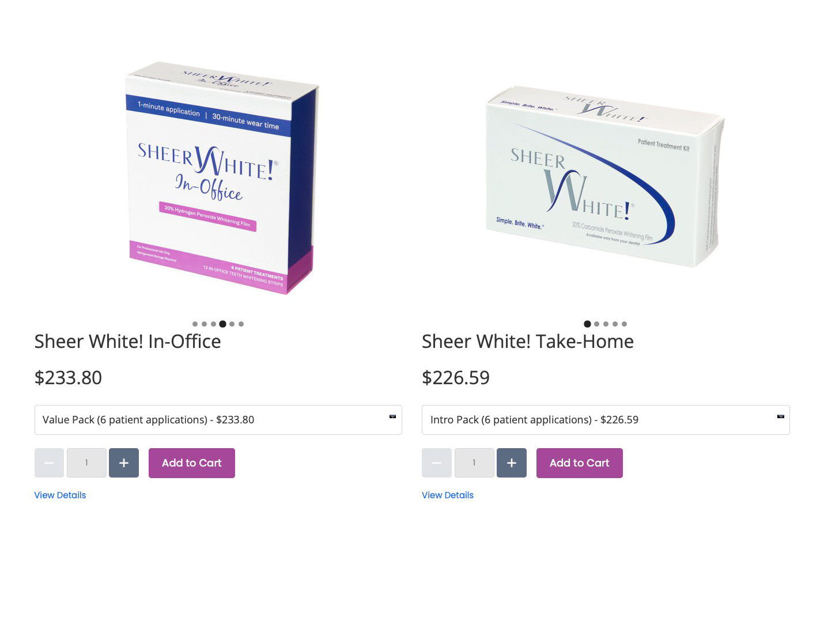The width and height of the screenshot is (824, 644).
Task: Add Sheer White! Take-Home to cart
Action: pos(580,463)
